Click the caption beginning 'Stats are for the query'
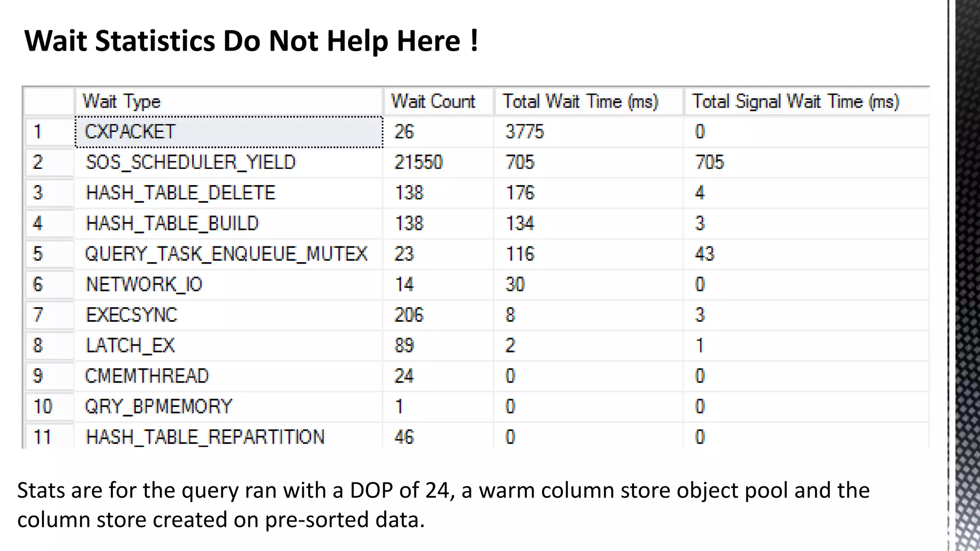980x551 pixels. (443, 505)
